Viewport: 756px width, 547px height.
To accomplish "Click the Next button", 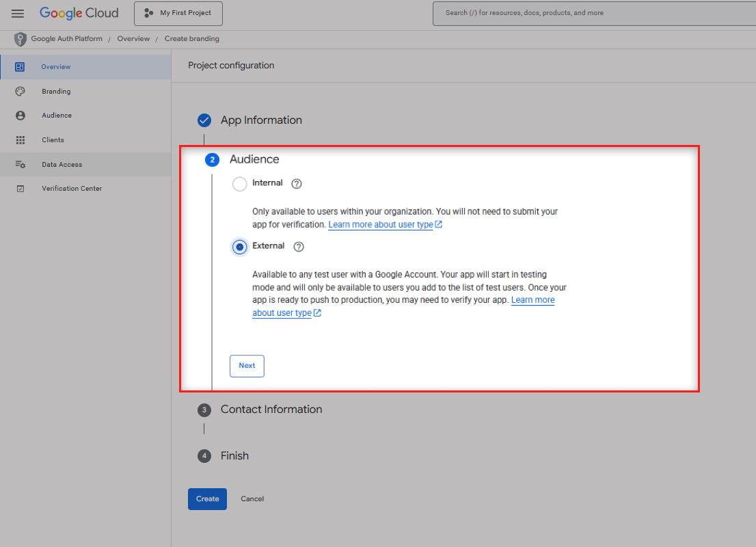I will pos(247,366).
